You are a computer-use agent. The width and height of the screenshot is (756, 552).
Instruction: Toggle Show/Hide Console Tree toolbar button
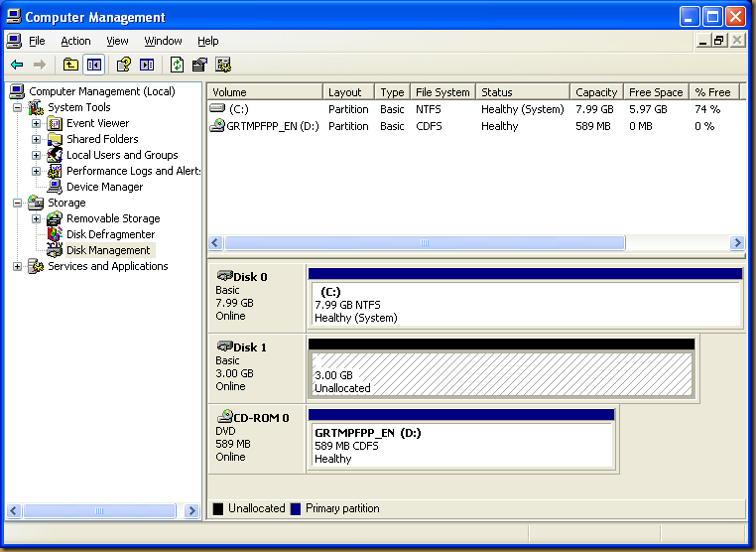[93, 65]
